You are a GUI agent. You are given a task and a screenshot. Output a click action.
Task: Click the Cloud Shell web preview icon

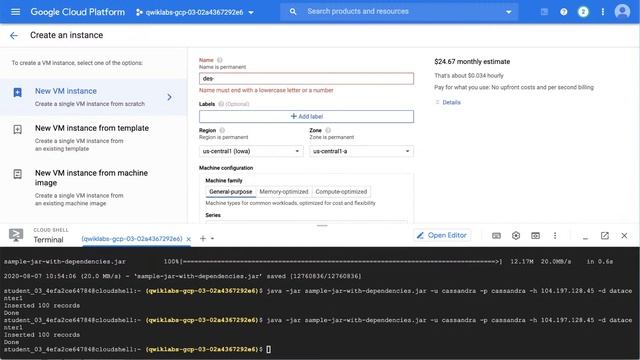click(536, 236)
